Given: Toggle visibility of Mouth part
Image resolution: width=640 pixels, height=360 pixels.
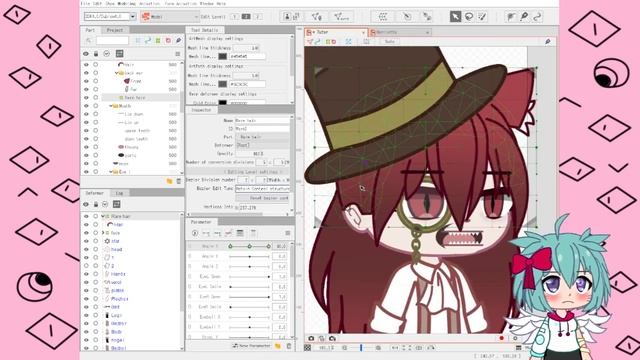Looking at the screenshot, I should coord(86,106).
